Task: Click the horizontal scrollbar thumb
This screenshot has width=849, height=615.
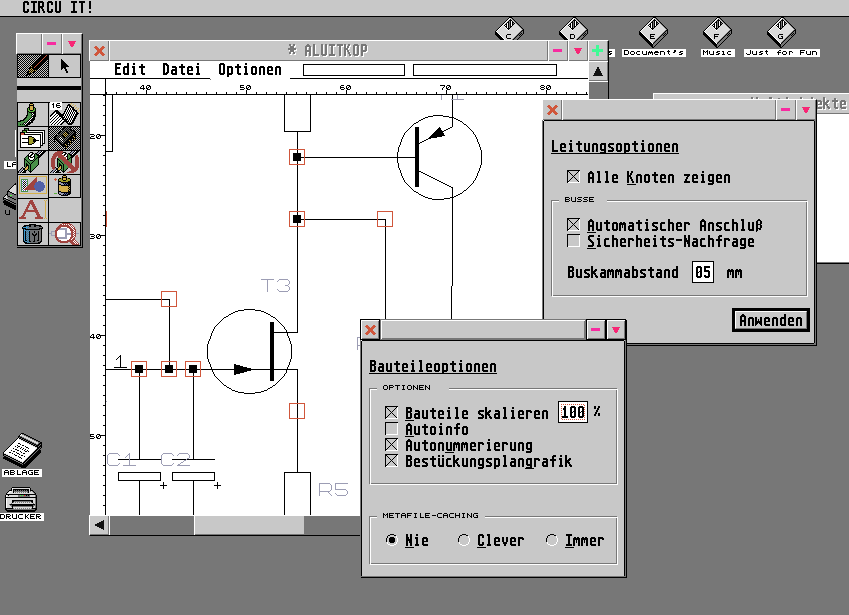Action: (249, 525)
